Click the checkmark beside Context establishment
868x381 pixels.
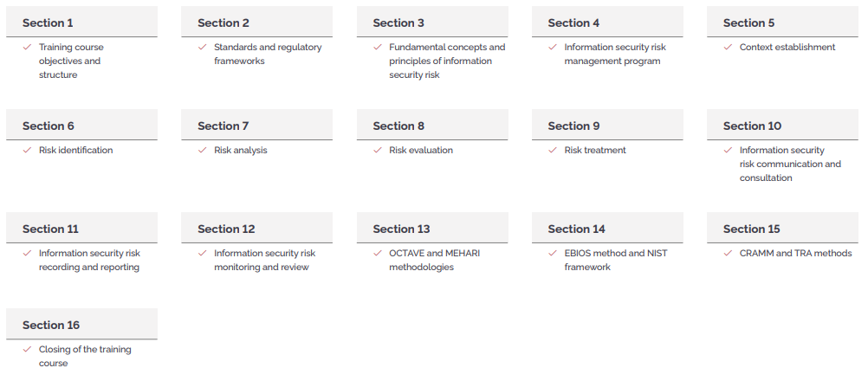(728, 48)
